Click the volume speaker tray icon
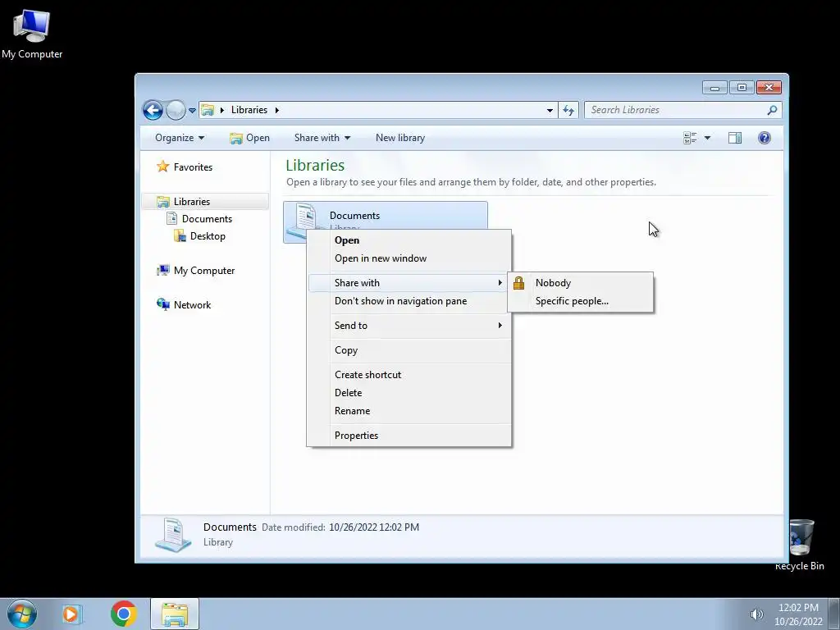The height and width of the screenshot is (630, 840). pyautogui.click(x=756, y=614)
